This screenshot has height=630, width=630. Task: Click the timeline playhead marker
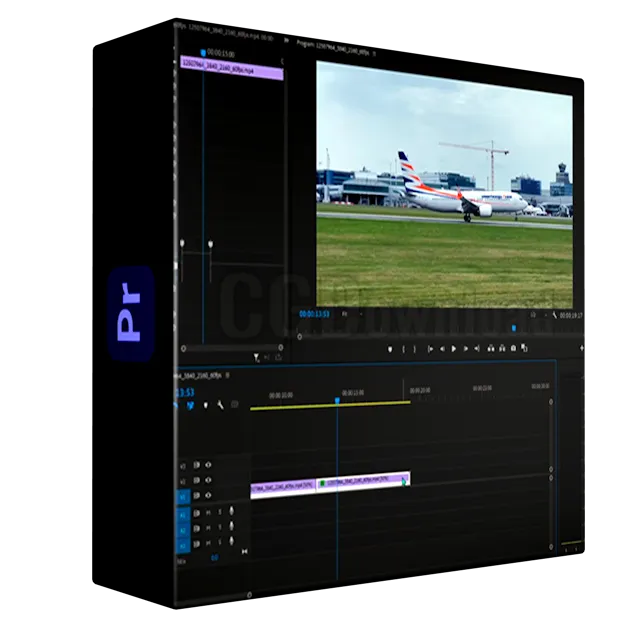pos(338,401)
